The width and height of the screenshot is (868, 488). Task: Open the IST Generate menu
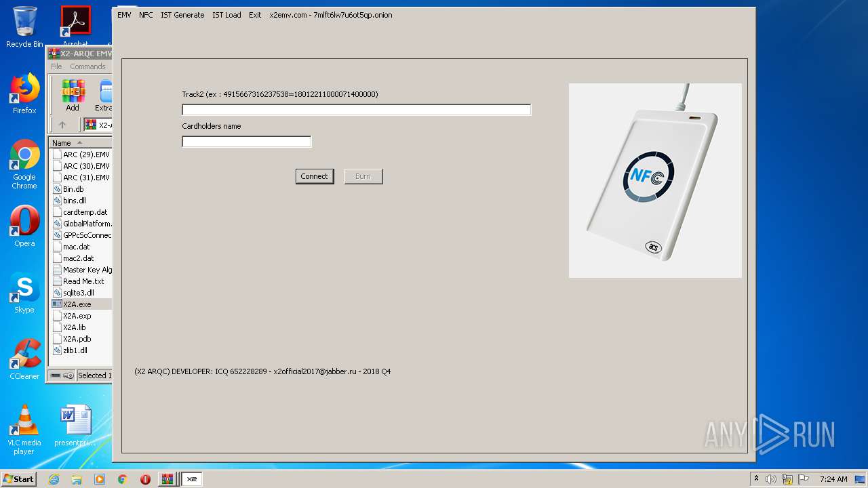tap(182, 15)
